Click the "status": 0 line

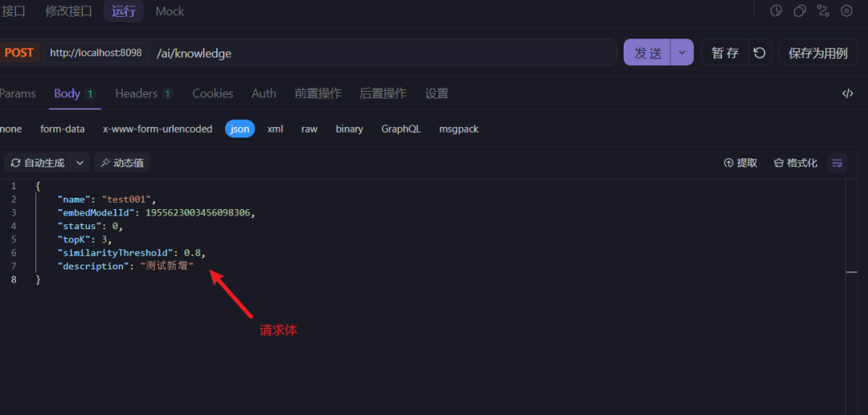tap(90, 226)
